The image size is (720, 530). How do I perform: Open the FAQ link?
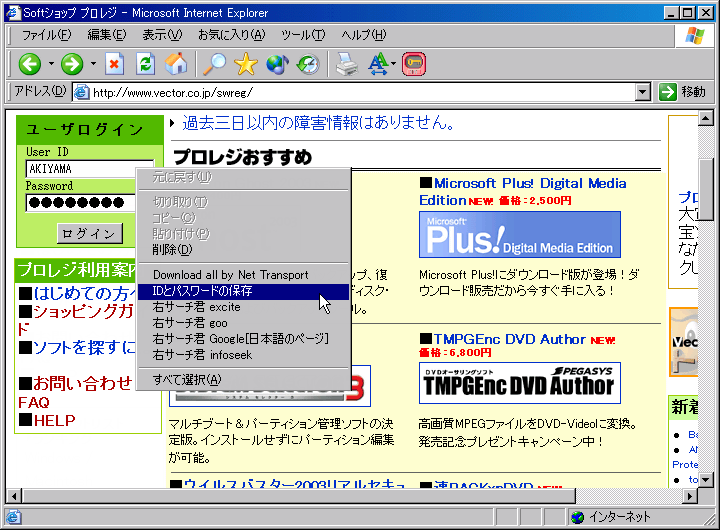pyautogui.click(x=34, y=403)
